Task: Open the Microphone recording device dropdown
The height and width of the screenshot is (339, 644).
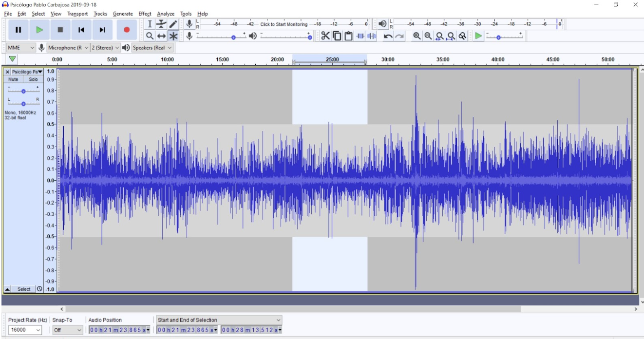Action: (x=68, y=48)
